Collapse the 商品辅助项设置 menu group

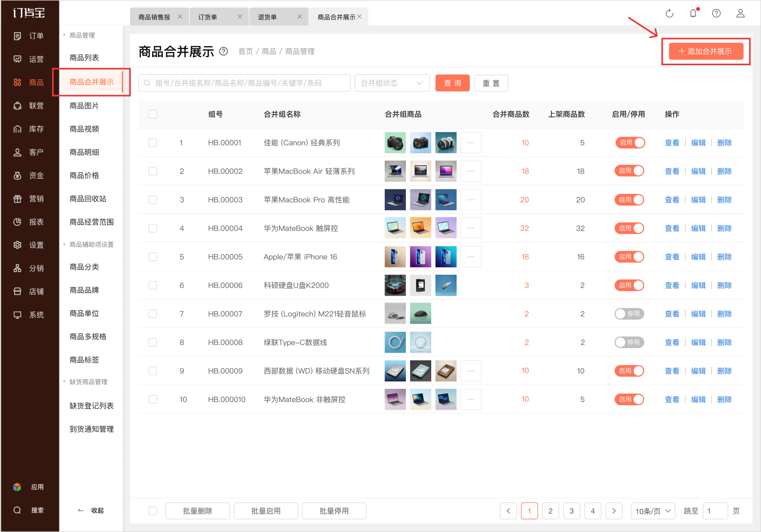pyautogui.click(x=89, y=244)
